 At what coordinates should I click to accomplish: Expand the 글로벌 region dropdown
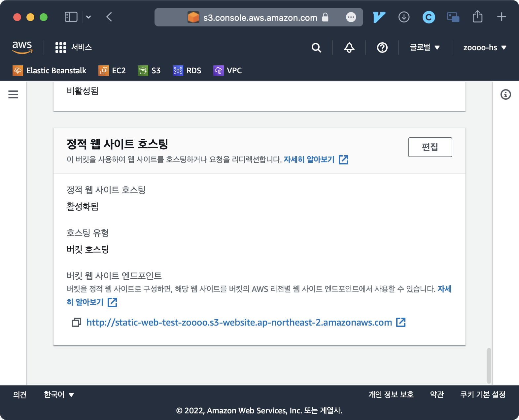(x=425, y=48)
